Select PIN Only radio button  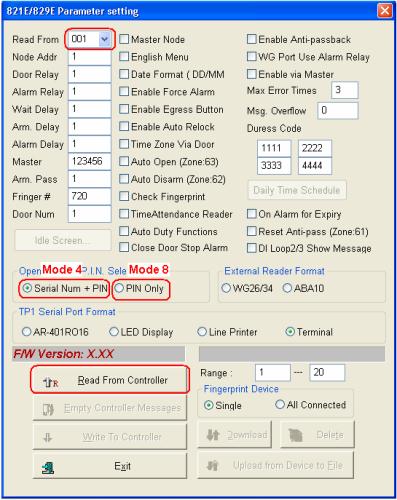(119, 288)
